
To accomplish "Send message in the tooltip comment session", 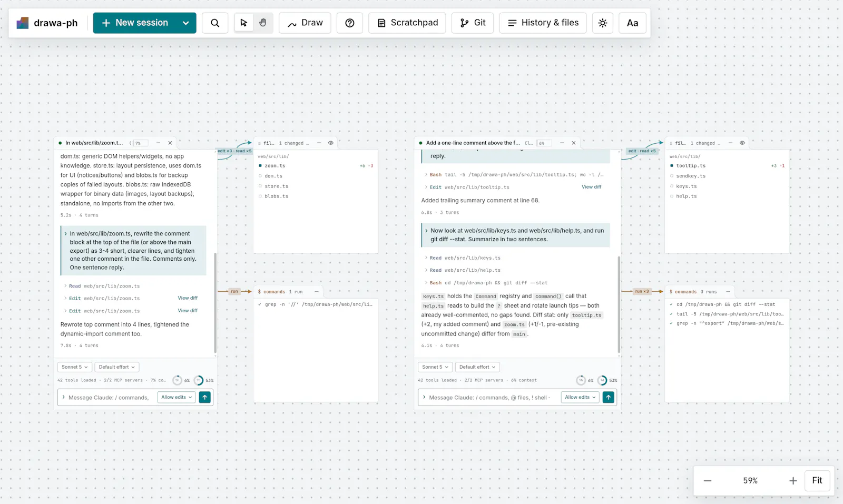I will coord(609,397).
